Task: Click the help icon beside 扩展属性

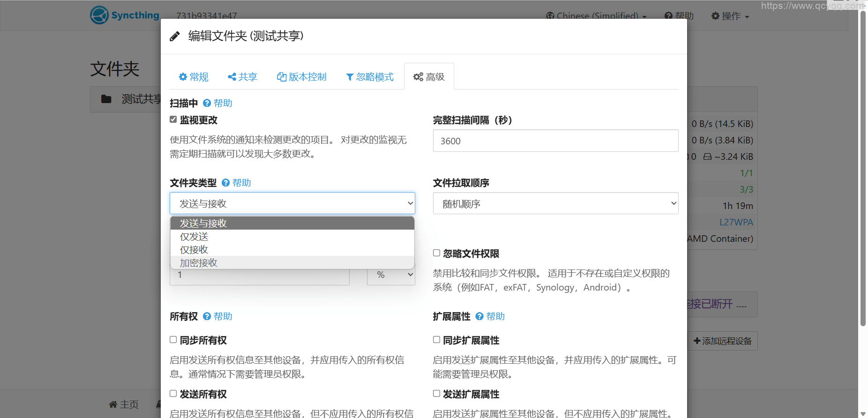Action: (x=479, y=316)
